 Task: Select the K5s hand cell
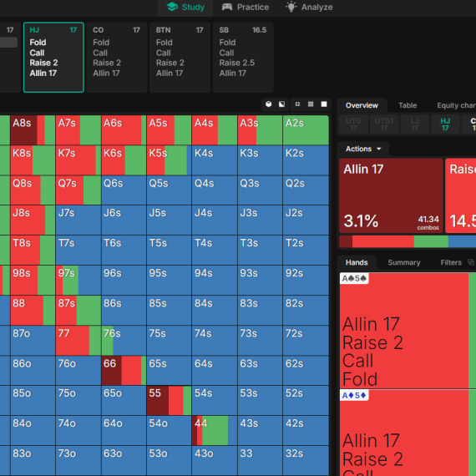(169, 160)
